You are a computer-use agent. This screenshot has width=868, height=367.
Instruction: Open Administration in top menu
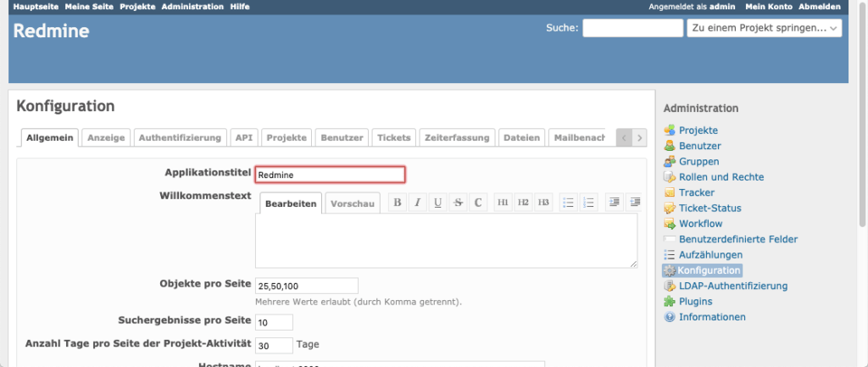[192, 7]
